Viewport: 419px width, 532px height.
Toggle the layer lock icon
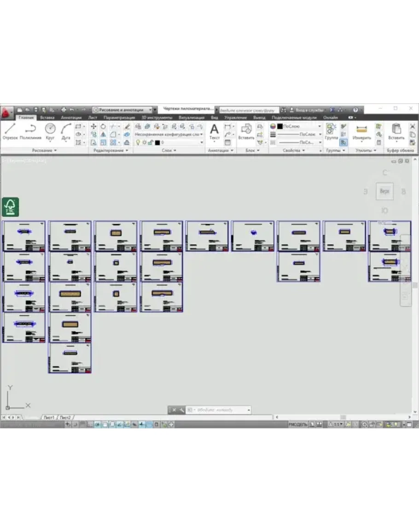150,143
